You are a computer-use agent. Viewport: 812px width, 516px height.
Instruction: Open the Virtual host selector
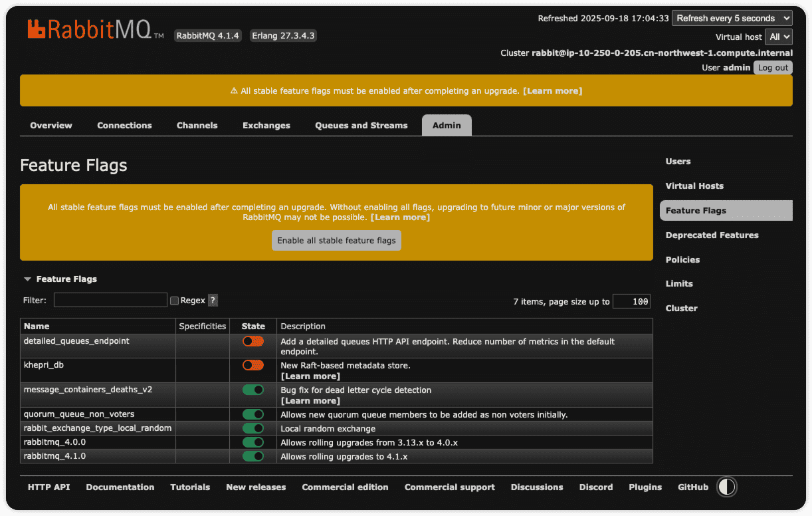point(778,37)
